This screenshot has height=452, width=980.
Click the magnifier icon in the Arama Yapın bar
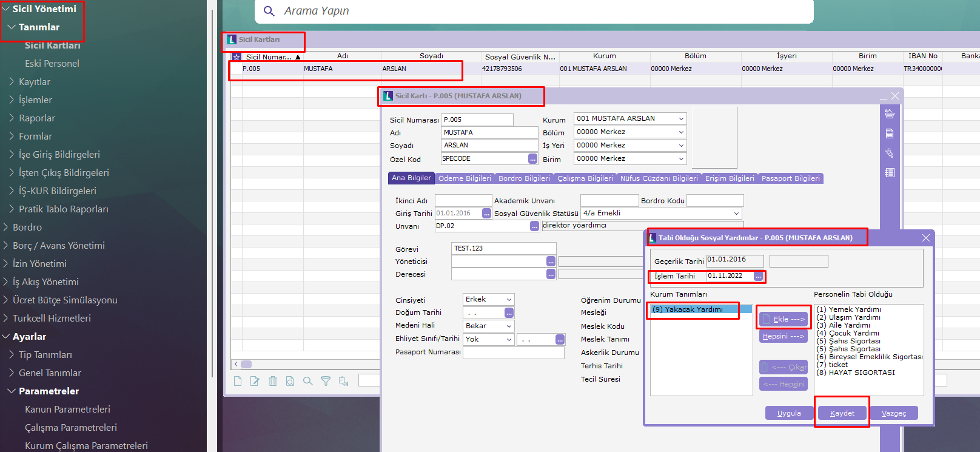pos(269,11)
